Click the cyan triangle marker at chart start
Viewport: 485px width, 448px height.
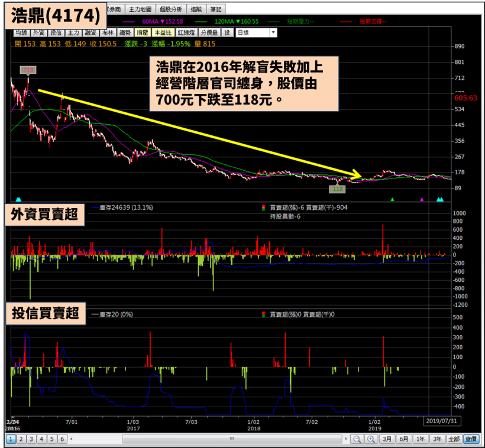coord(18,199)
